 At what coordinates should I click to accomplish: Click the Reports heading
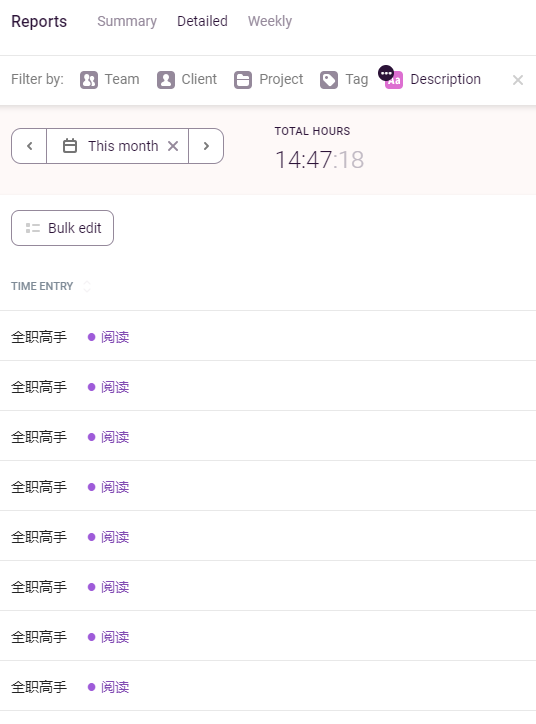click(x=39, y=21)
